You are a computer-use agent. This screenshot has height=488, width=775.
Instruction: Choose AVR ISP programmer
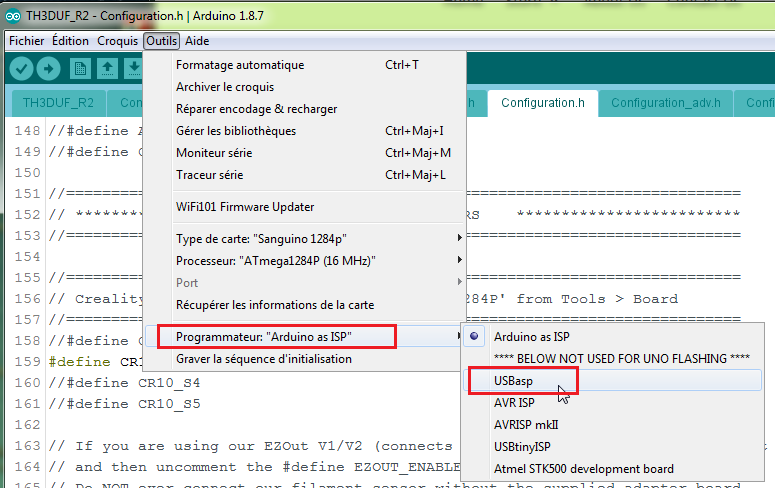click(613, 403)
